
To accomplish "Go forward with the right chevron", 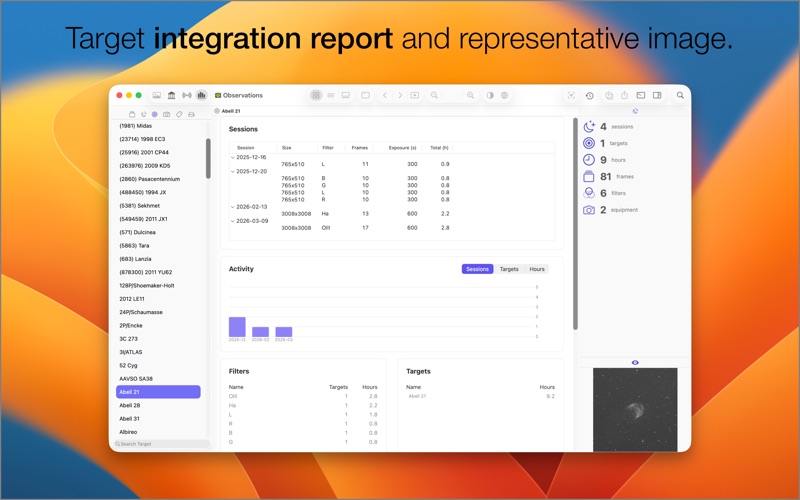I will coord(400,95).
